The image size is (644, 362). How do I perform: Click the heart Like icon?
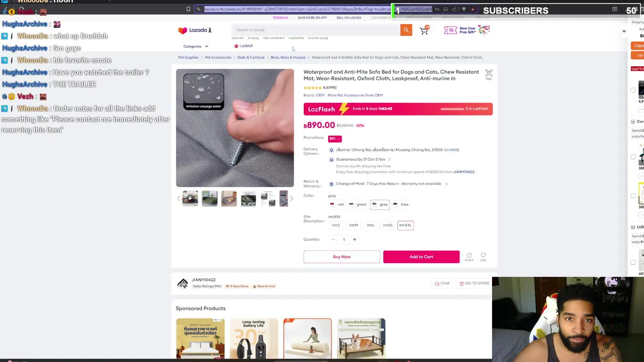point(483,257)
